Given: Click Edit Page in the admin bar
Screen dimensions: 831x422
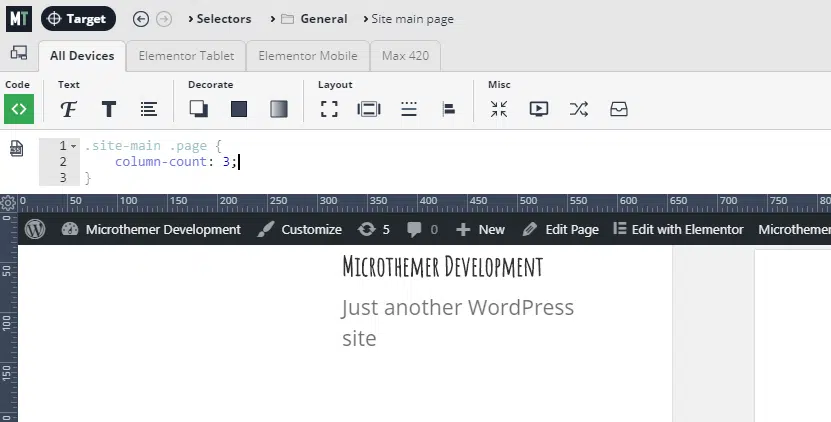Looking at the screenshot, I should (x=561, y=229).
